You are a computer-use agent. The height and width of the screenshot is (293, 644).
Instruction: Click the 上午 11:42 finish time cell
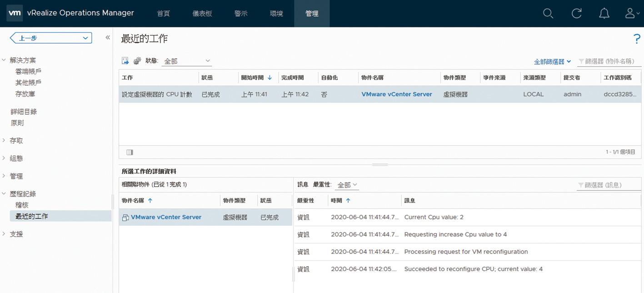(x=295, y=94)
